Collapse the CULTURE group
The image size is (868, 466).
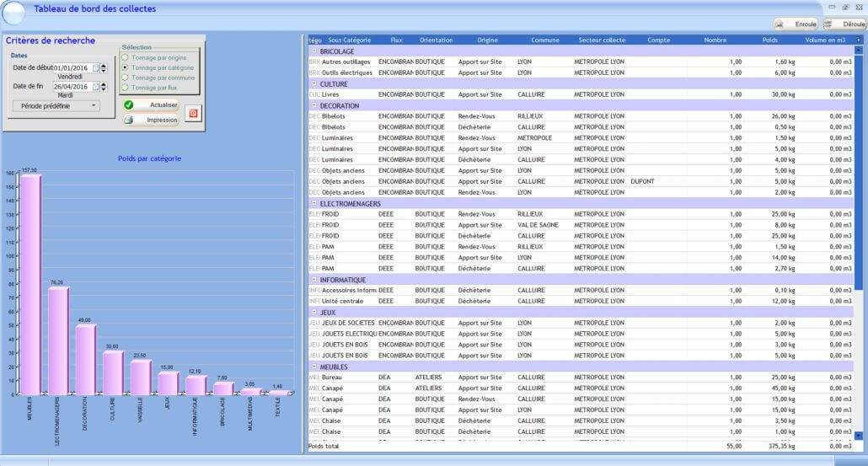[313, 83]
